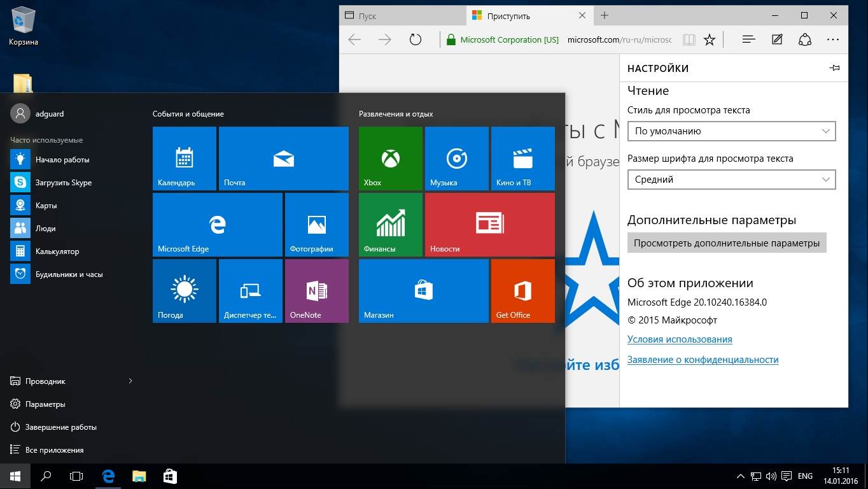Open 'Заявление о конфиденциальности' link

[703, 360]
